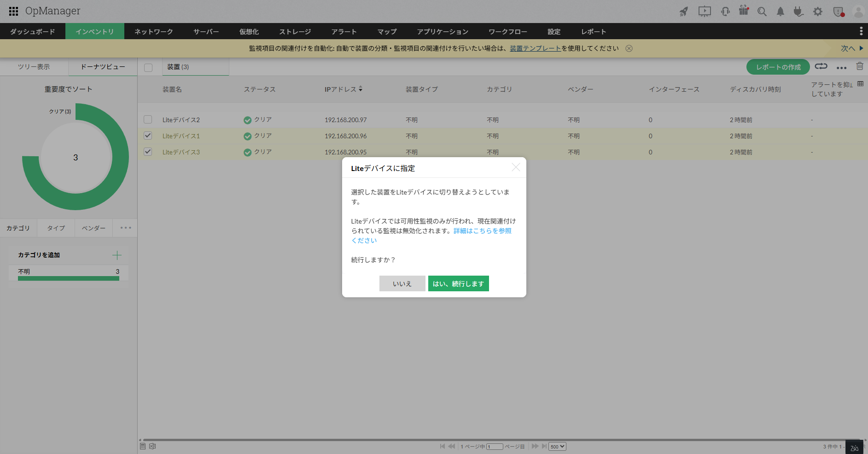Open the ネットワーク menu
868x454 pixels.
(153, 31)
